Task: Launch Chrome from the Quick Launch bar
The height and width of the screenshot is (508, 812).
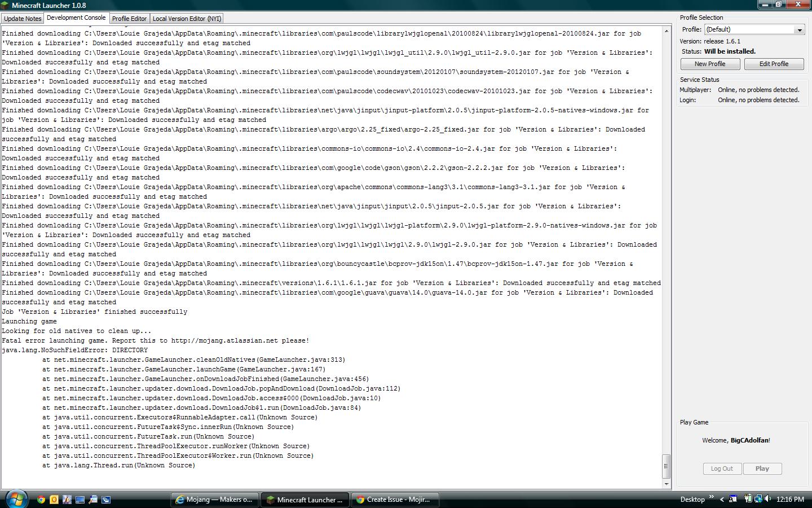Action: tap(41, 500)
